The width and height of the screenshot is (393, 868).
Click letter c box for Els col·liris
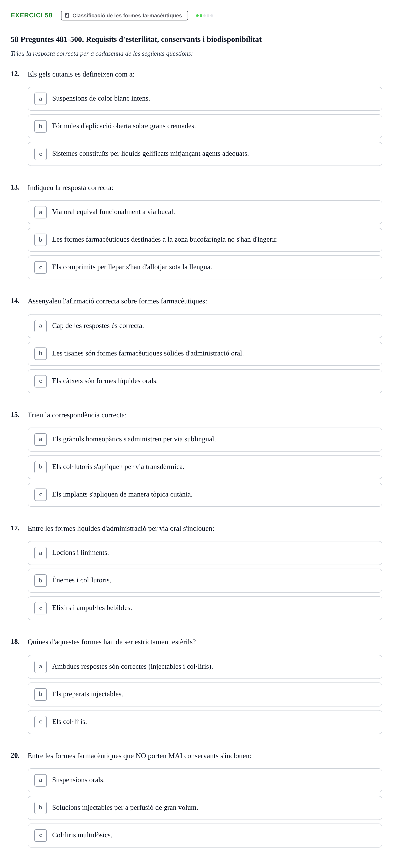(41, 722)
